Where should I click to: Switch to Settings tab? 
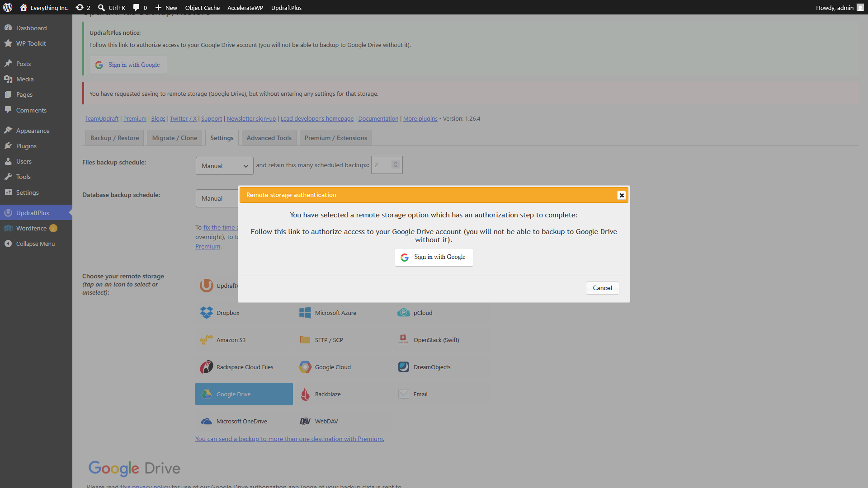pos(222,138)
